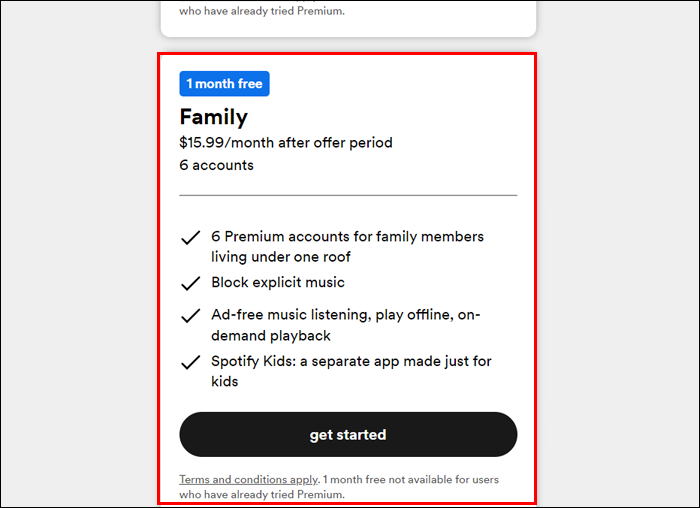This screenshot has height=508, width=700.
Task: Click the living under one roof text line
Action: [x=281, y=257]
